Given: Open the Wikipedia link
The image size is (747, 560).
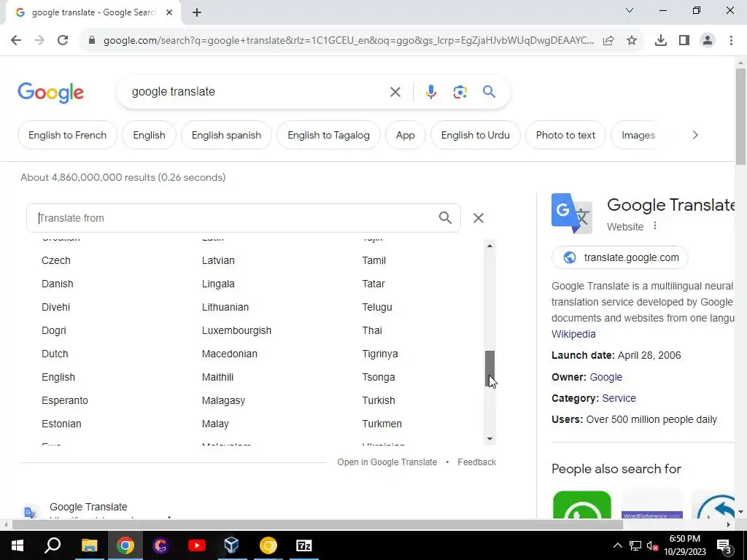Looking at the screenshot, I should [x=573, y=334].
